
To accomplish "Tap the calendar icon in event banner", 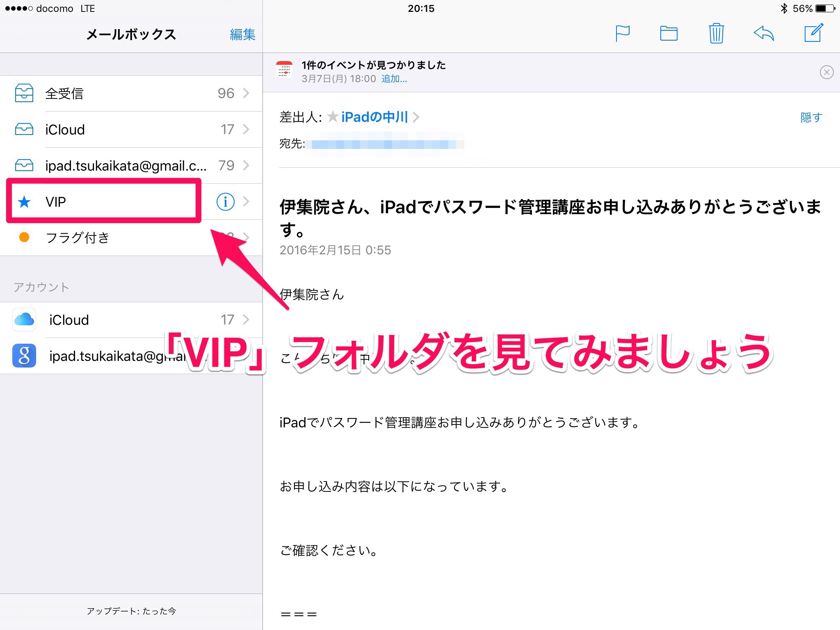I will pyautogui.click(x=284, y=70).
